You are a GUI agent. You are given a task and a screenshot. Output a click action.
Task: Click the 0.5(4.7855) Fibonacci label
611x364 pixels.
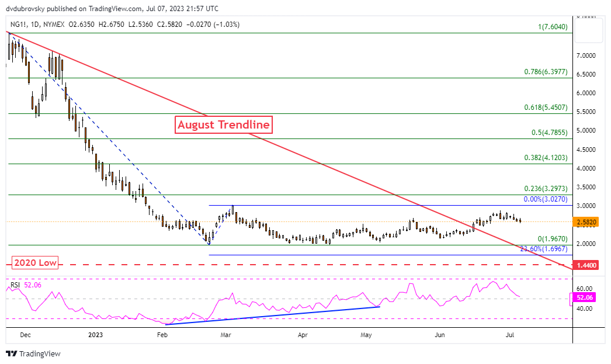(x=550, y=133)
